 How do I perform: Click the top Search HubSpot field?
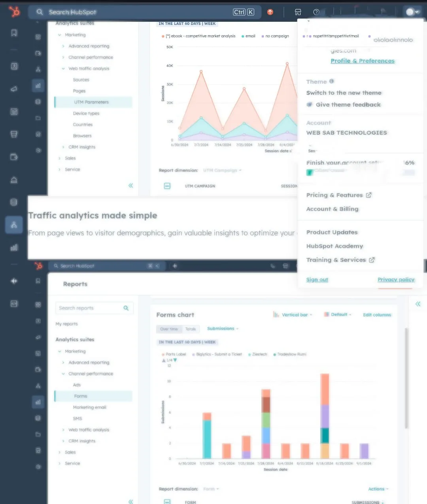coord(145,12)
